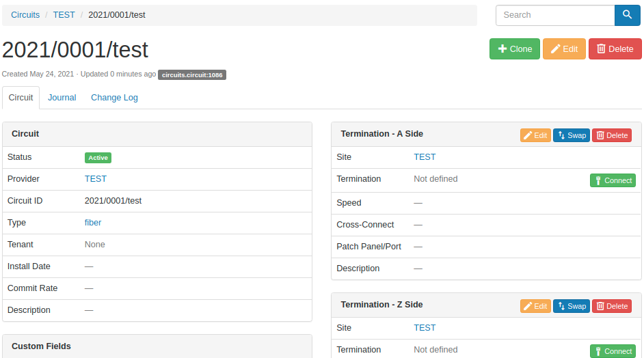Connect the A Side termination cable

(613, 180)
